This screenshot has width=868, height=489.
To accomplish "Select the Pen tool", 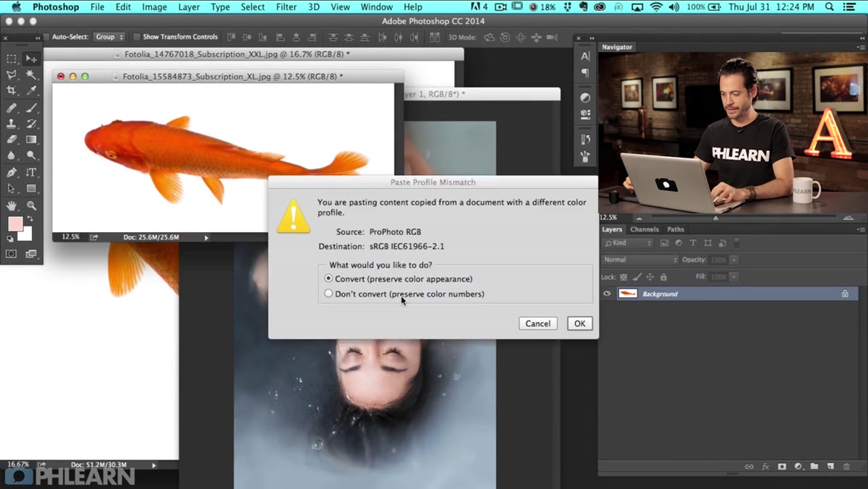I will click(12, 173).
